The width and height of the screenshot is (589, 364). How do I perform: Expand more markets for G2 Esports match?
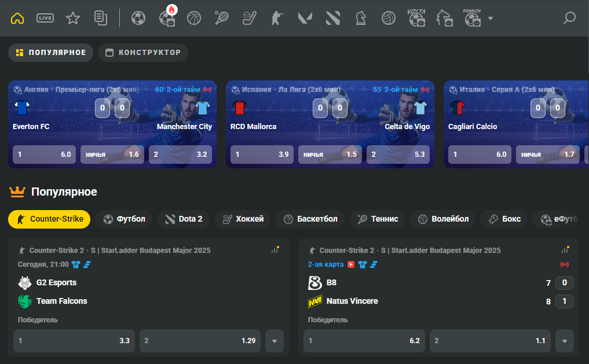[275, 341]
